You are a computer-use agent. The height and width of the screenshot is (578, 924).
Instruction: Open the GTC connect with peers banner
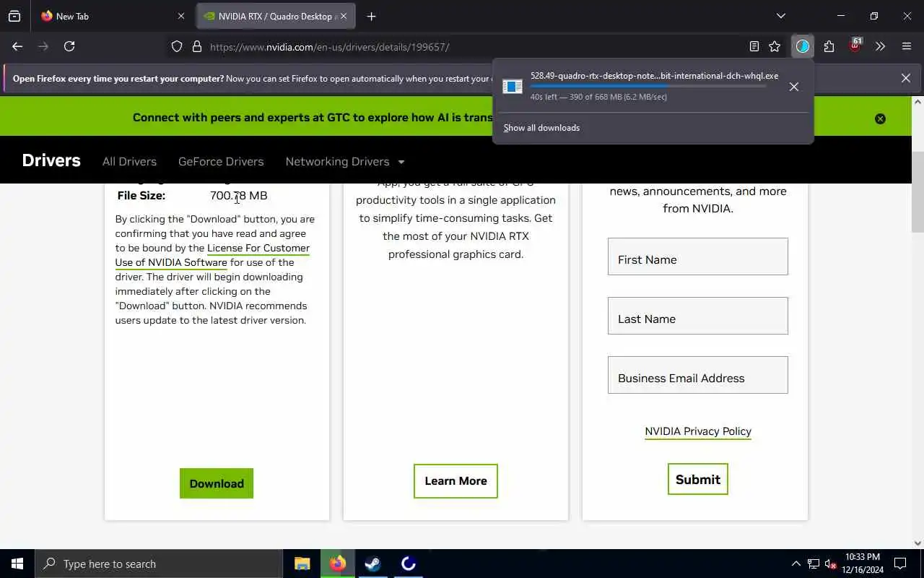(313, 117)
